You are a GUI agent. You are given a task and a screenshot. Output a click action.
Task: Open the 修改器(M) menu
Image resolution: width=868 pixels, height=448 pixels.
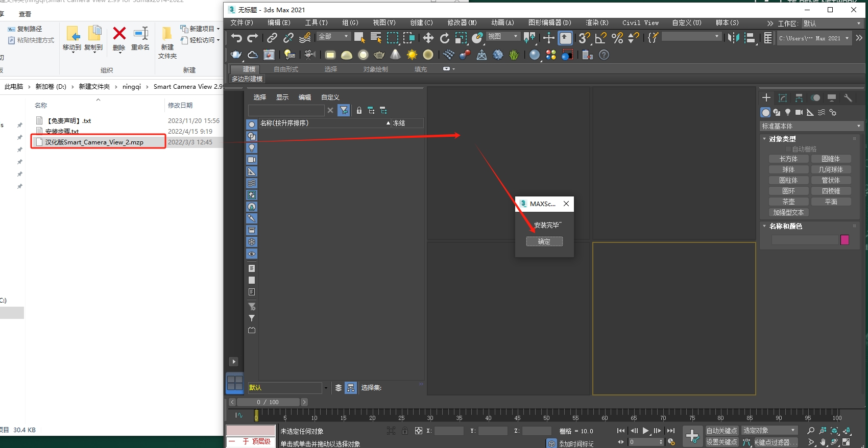coord(462,23)
